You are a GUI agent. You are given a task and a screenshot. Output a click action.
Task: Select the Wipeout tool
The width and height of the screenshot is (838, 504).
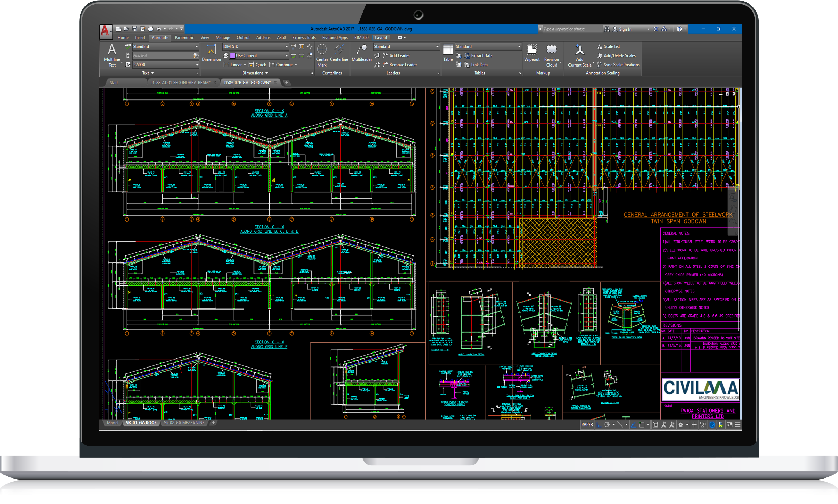click(x=532, y=53)
